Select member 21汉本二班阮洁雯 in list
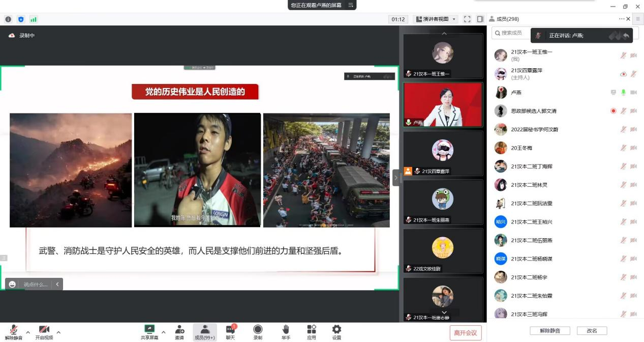644x342 pixels. pos(565,203)
